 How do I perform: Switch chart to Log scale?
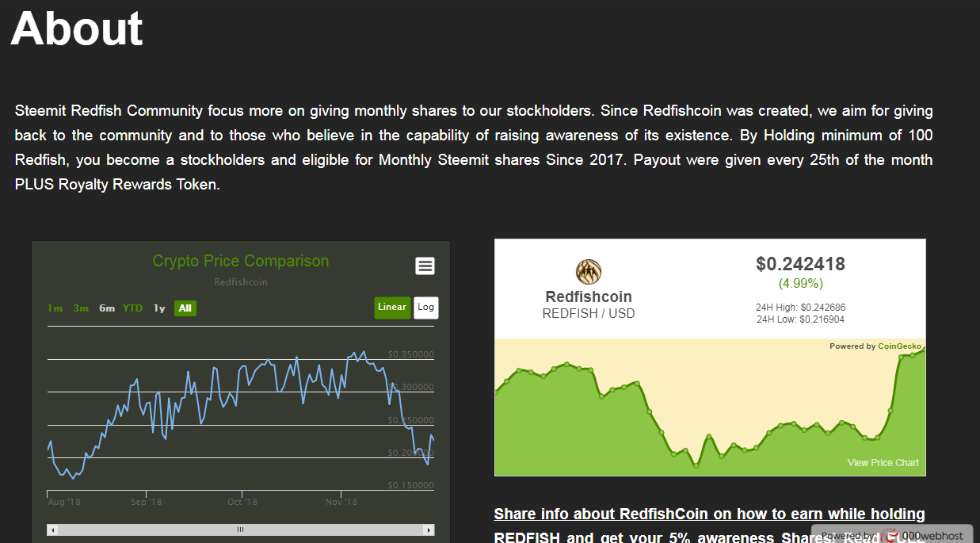pos(426,308)
